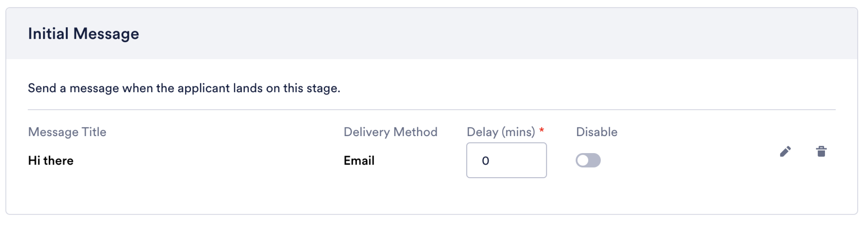Click the Delay (mins) field label
This screenshot has width=868, height=225.
pos(501,132)
